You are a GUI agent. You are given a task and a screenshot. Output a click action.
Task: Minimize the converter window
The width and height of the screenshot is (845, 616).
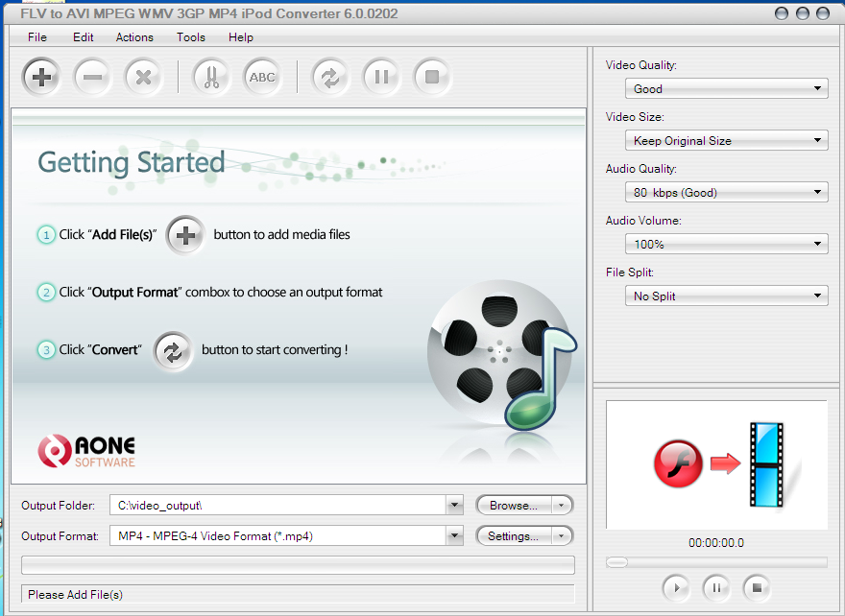point(782,13)
